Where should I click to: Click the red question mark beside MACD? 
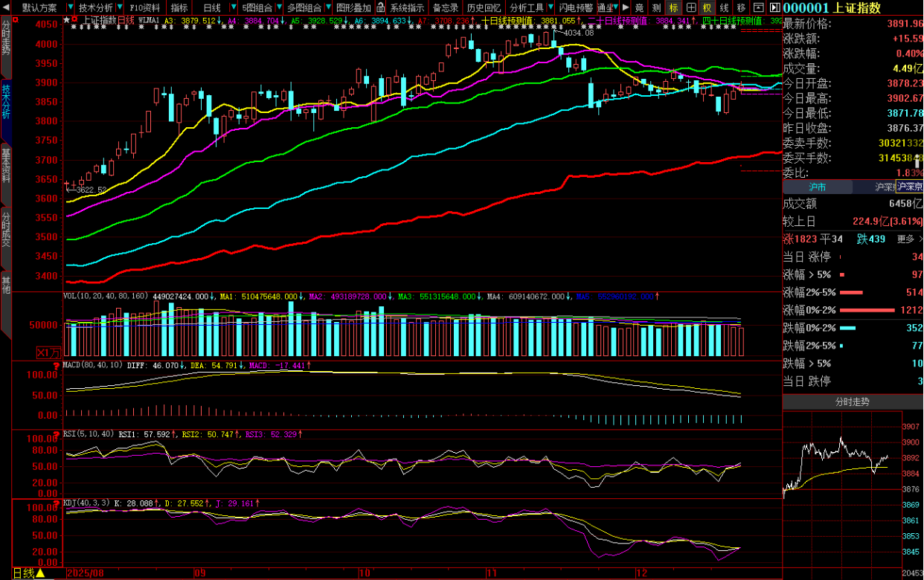(57, 366)
